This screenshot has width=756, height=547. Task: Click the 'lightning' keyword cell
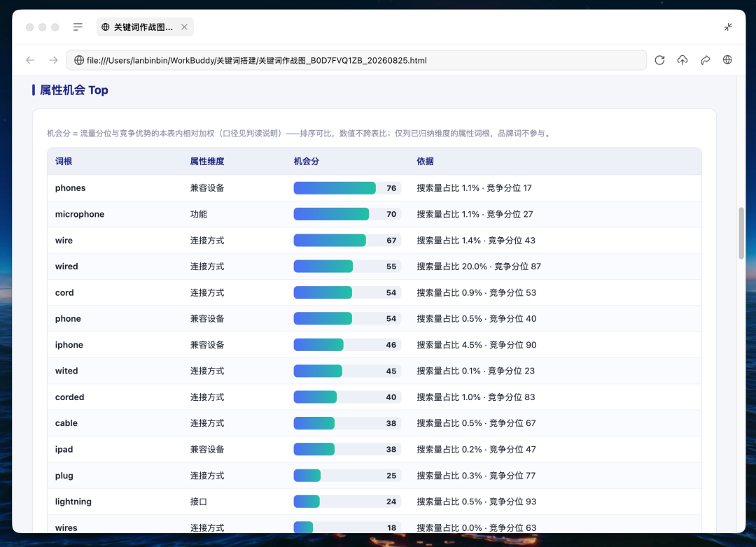(x=73, y=502)
